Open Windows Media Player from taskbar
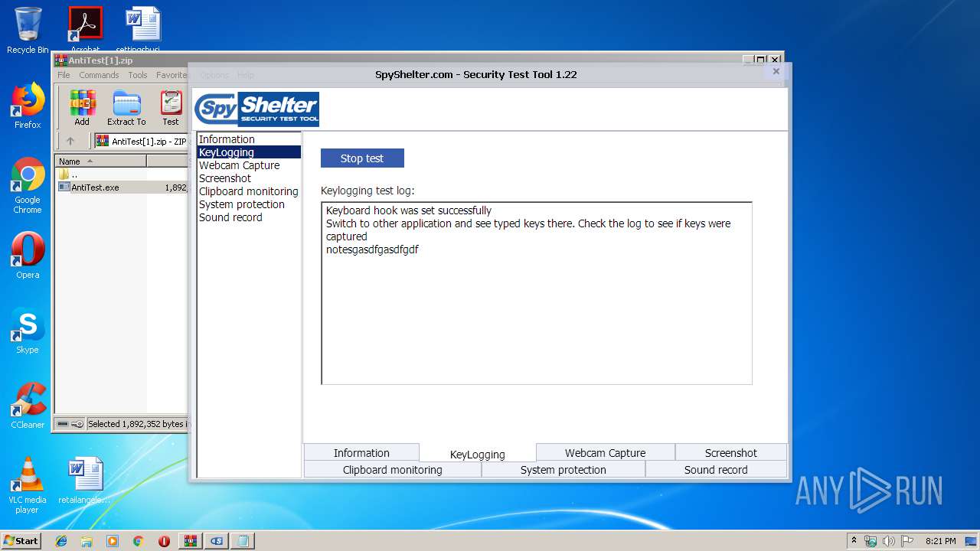980x551 pixels. coord(113,541)
